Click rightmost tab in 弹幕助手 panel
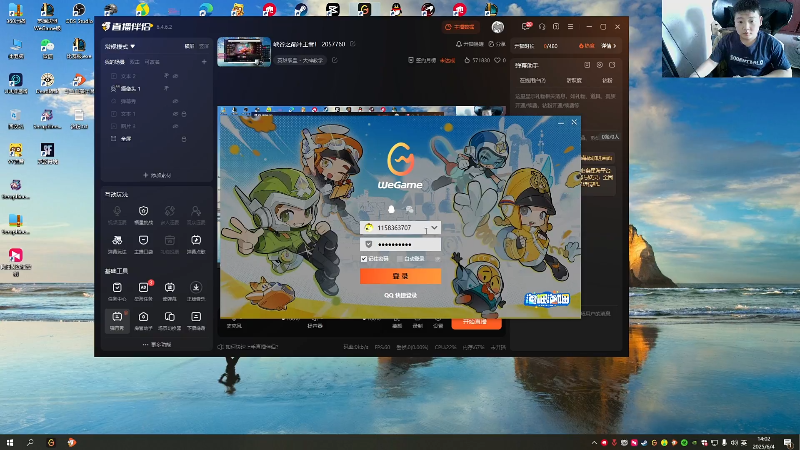The width and height of the screenshot is (800, 450). tap(607, 81)
